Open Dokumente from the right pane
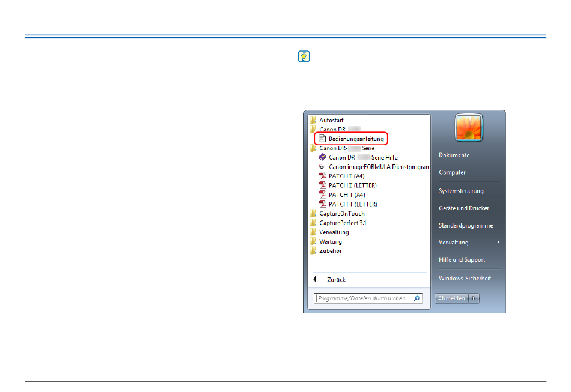The height and width of the screenshot is (392, 571). point(454,155)
